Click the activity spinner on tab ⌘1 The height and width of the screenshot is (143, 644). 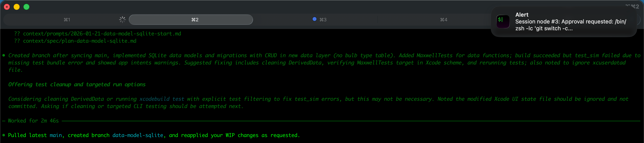(x=122, y=20)
